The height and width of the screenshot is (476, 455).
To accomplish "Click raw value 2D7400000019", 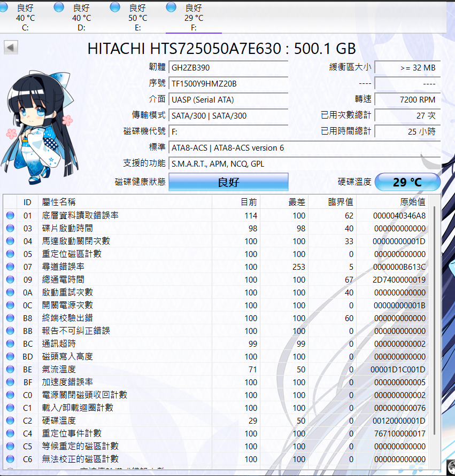I will pos(399,279).
